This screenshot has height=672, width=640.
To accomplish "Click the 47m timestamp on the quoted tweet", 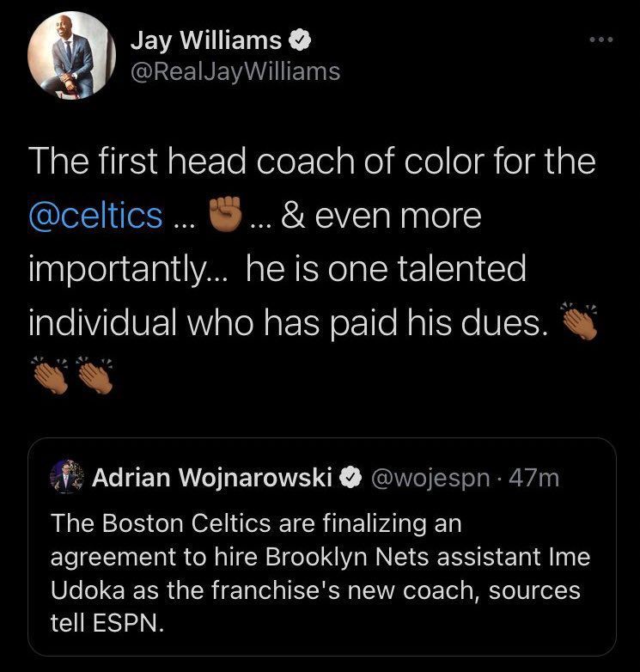I will point(533,477).
